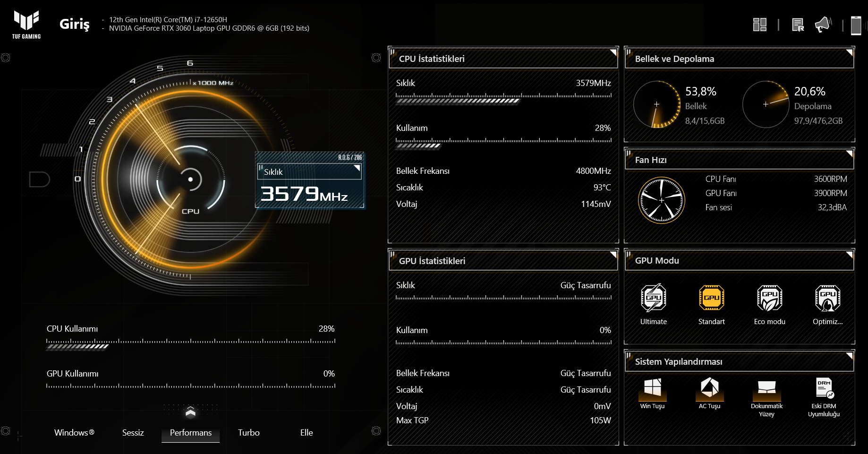Expand the Bellek ve Depolama panel corner
This screenshot has height=454, width=868.
point(849,52)
